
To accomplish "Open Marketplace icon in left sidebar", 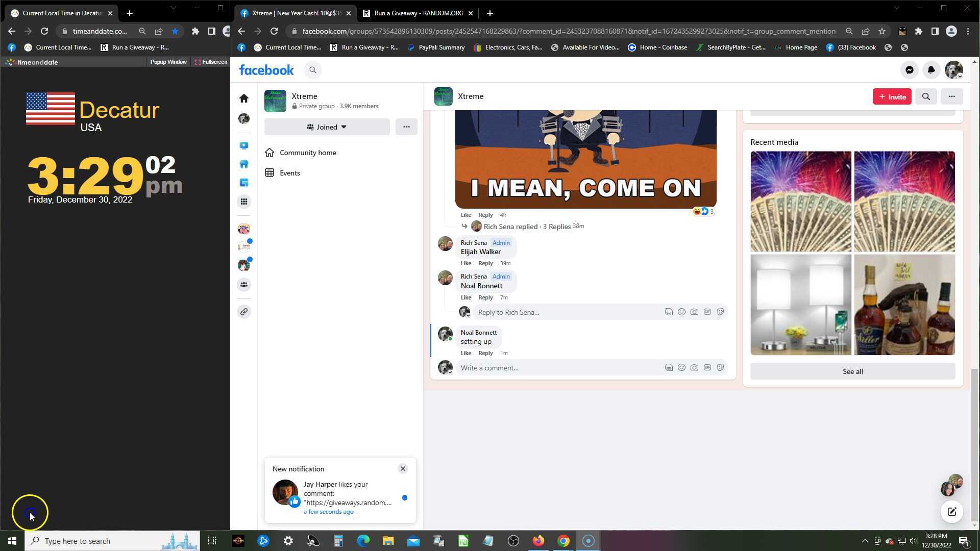I will coord(244,164).
